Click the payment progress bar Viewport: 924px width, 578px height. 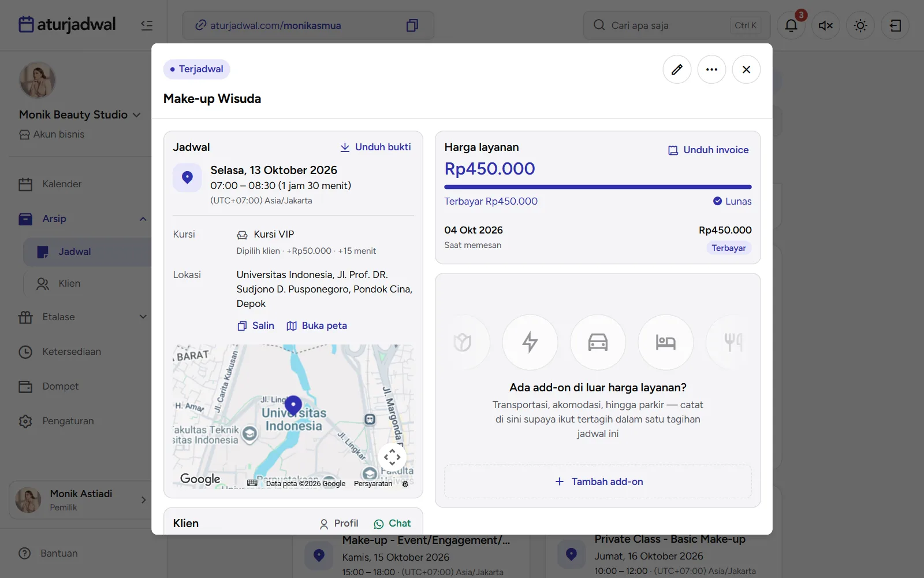click(x=598, y=187)
